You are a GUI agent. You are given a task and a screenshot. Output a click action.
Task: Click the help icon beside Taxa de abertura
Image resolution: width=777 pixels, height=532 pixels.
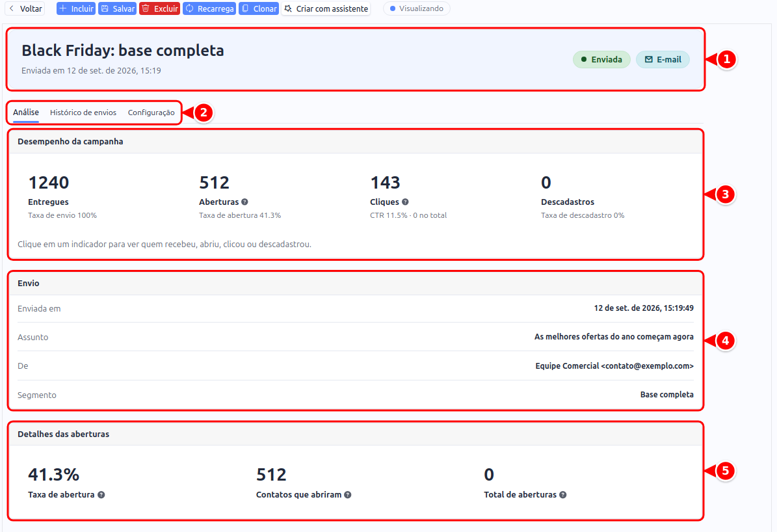pos(101,495)
